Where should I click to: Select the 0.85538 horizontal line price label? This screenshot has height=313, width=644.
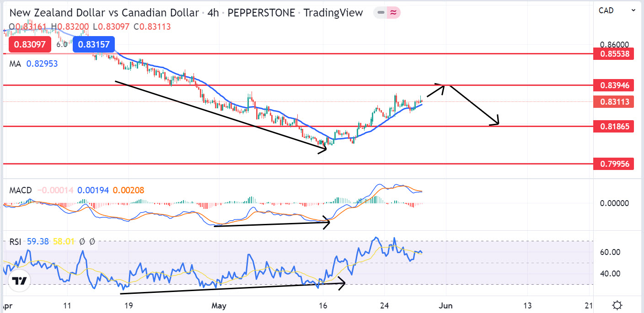(x=614, y=54)
